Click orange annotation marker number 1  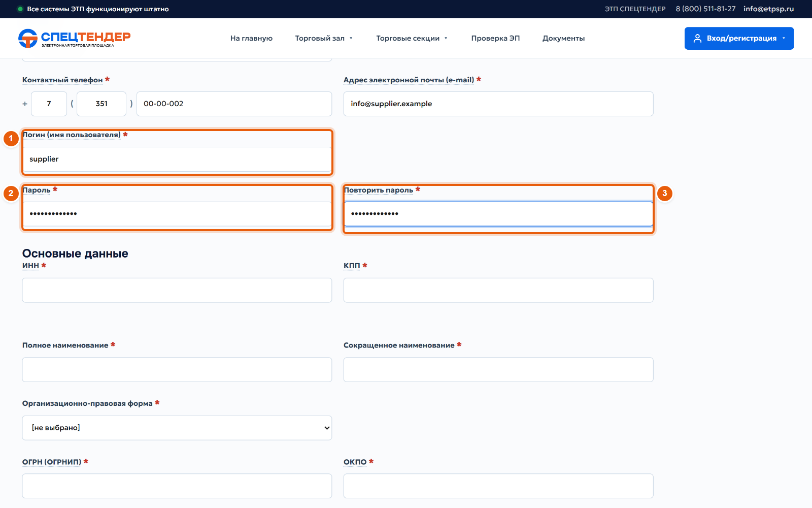click(11, 138)
